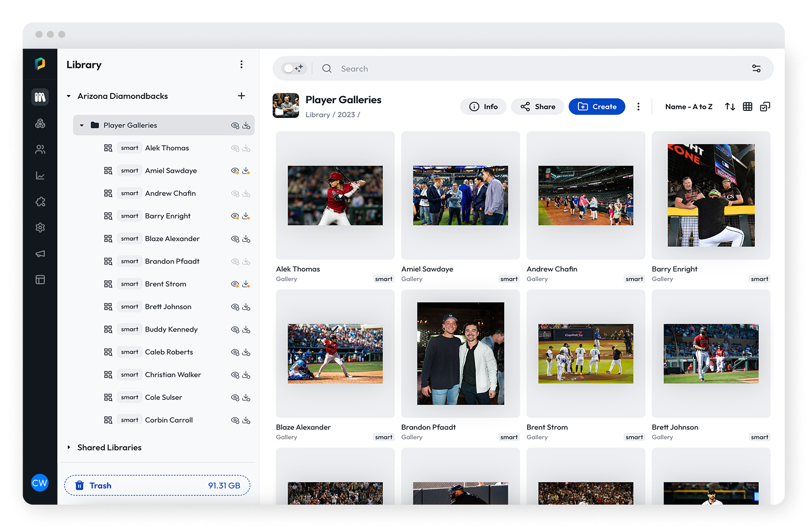The image size is (812, 532).
Task: Open the CW user avatar
Action: click(x=40, y=483)
